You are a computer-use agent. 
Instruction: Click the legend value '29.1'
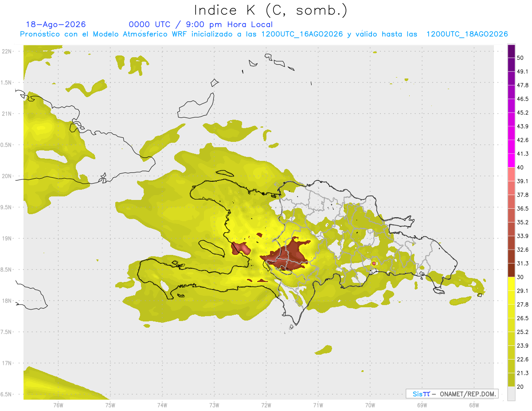522,291
